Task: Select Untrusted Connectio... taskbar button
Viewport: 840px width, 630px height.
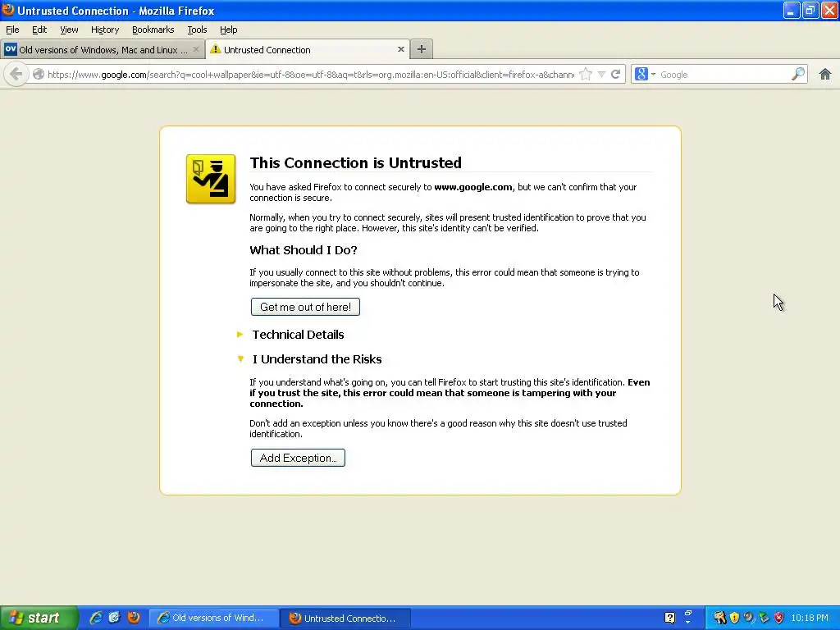Action: tap(346, 619)
